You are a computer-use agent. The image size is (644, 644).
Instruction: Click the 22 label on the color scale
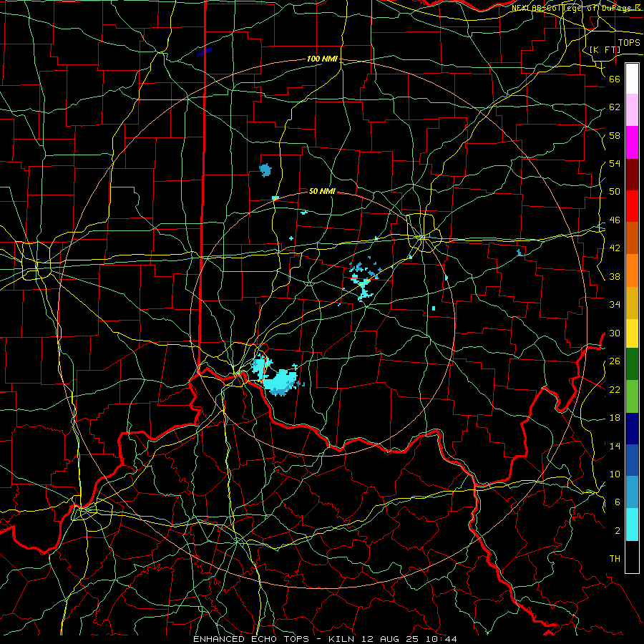click(x=615, y=389)
